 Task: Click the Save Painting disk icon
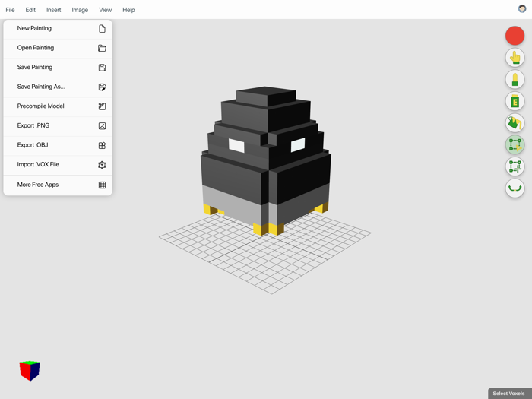pyautogui.click(x=102, y=68)
